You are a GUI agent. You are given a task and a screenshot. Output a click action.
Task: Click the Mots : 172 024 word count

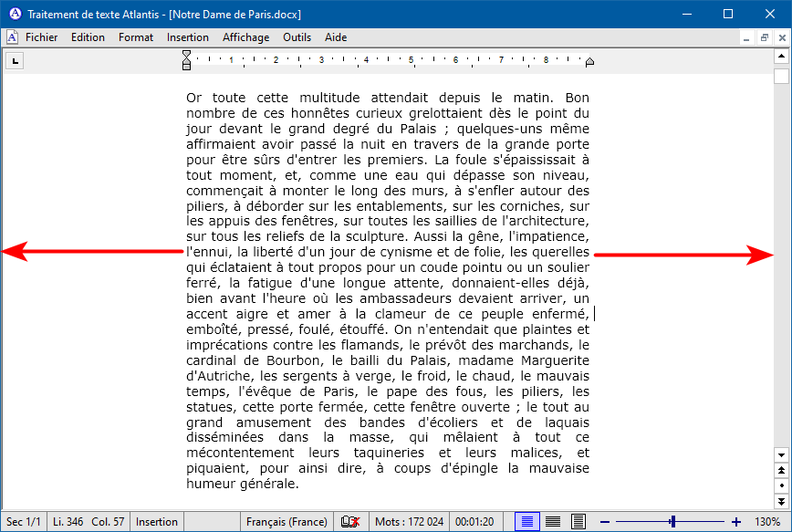coord(409,522)
